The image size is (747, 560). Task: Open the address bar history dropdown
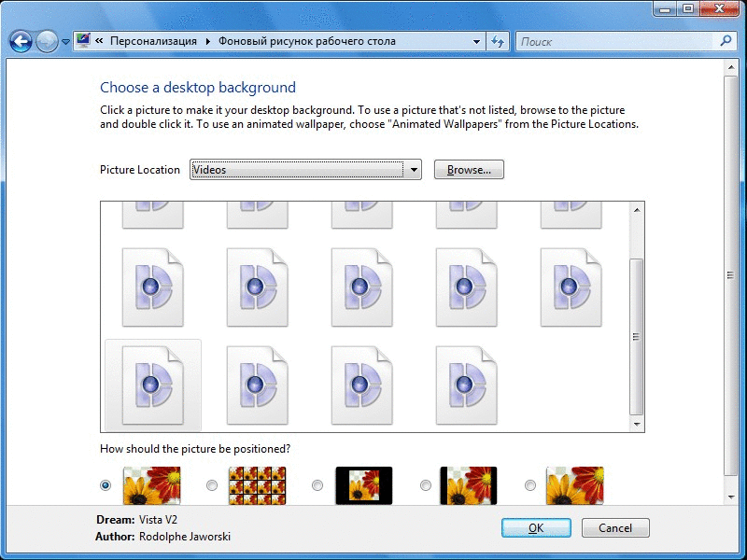(476, 42)
